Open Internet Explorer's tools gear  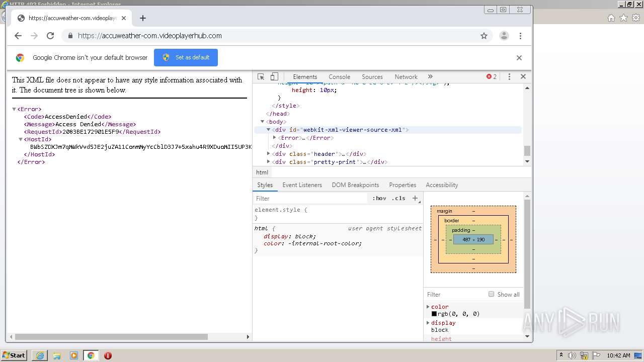pos(636,18)
